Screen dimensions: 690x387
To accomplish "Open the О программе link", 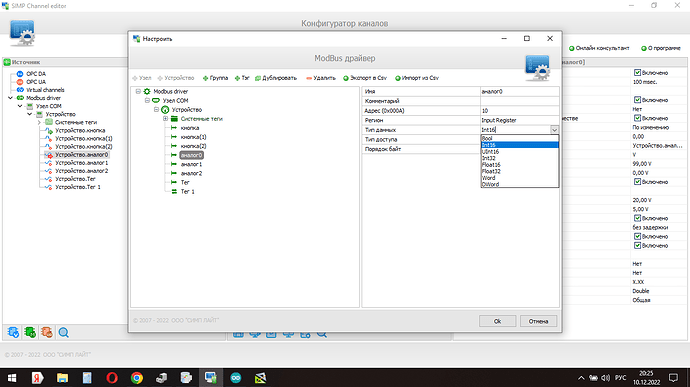I will [x=661, y=48].
